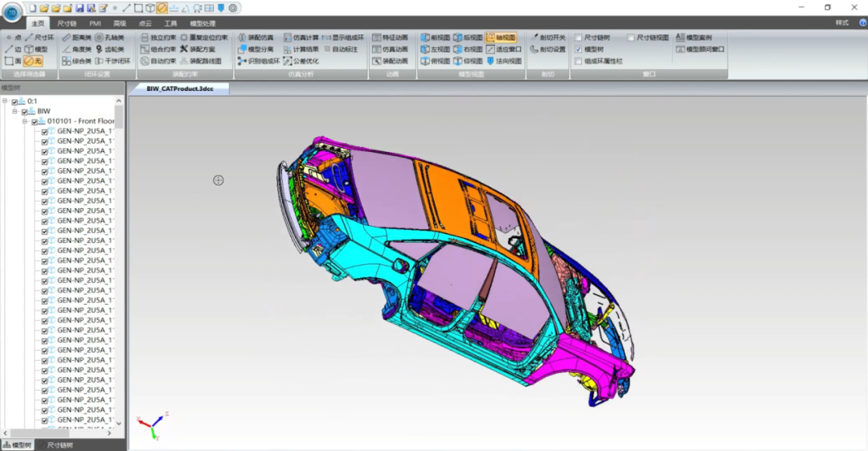
Task: Uncheck the 010101 - Front Floor checkbox
Action: point(35,122)
